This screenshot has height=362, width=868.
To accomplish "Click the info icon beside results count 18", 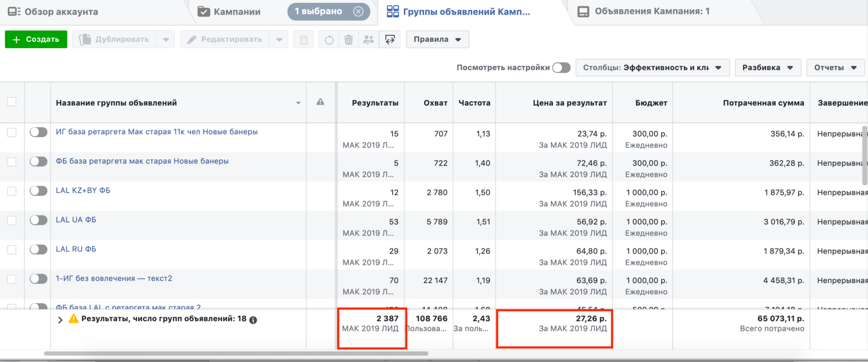I will (x=253, y=320).
